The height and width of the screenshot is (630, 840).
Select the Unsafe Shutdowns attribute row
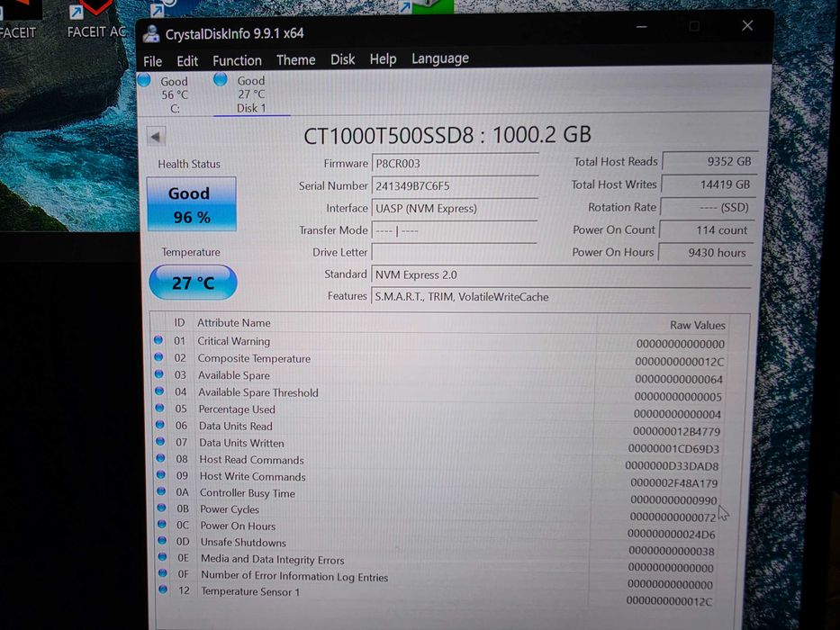click(x=438, y=546)
